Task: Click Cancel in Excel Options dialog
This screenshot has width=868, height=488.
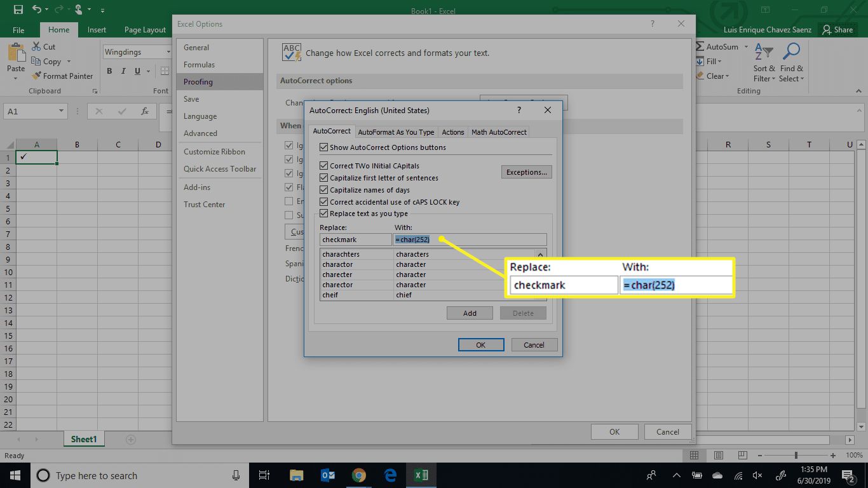Action: point(668,431)
